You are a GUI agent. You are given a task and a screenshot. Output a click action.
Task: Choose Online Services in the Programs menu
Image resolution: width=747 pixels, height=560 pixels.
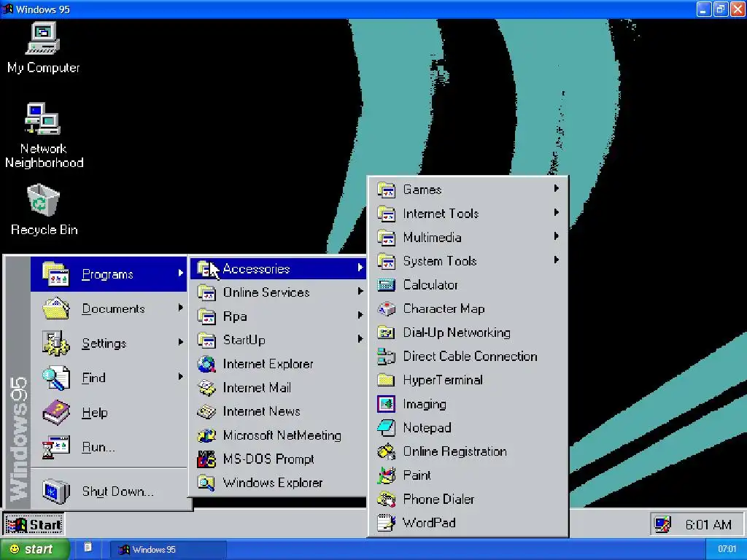point(279,292)
